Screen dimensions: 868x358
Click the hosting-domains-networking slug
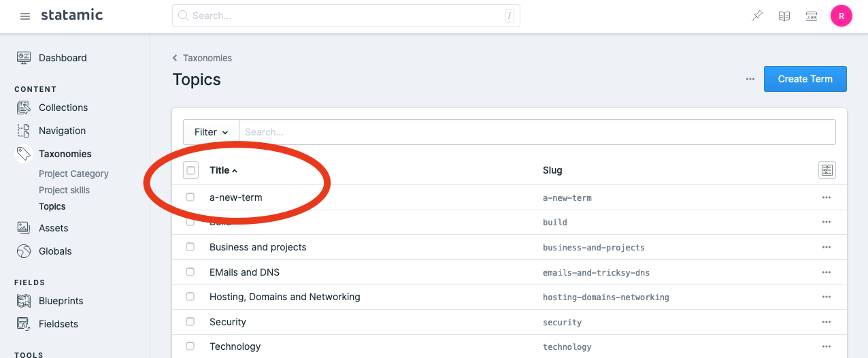[605, 297]
